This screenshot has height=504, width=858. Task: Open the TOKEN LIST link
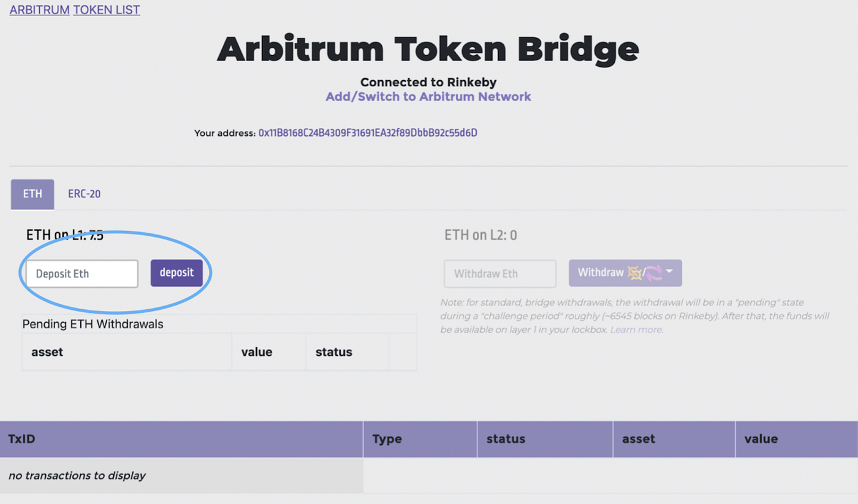[x=106, y=10]
